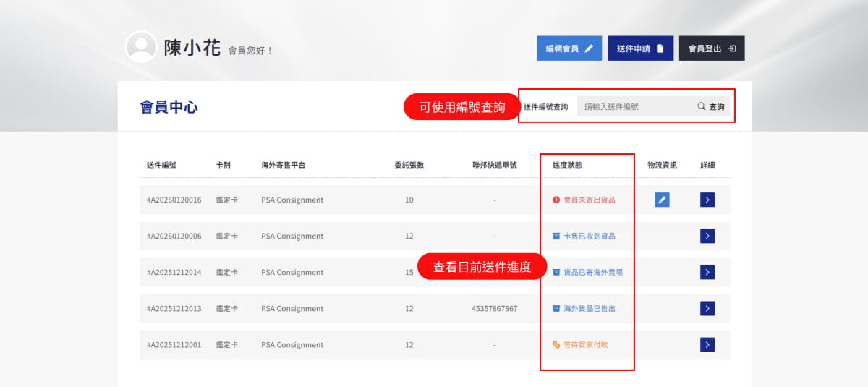Open details arrow for #A20251212013
This screenshot has height=387, width=868.
(707, 308)
